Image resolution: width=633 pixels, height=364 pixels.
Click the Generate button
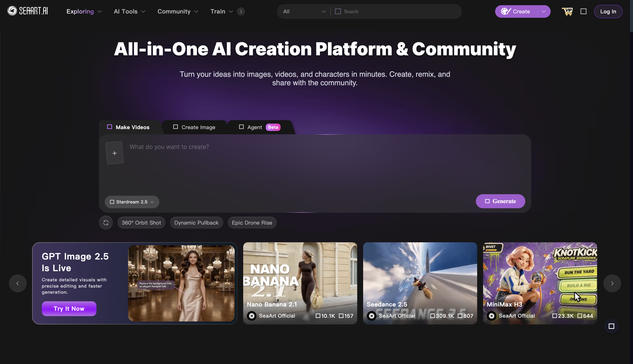500,201
